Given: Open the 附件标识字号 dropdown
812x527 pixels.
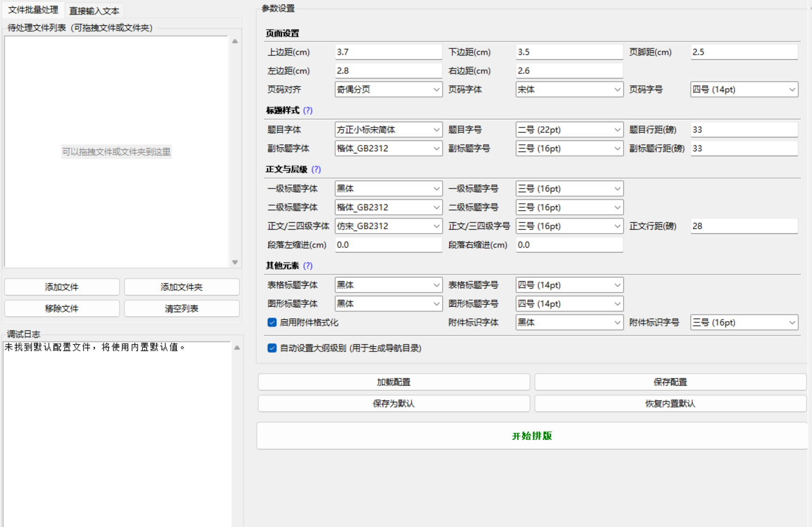Looking at the screenshot, I should (x=743, y=322).
